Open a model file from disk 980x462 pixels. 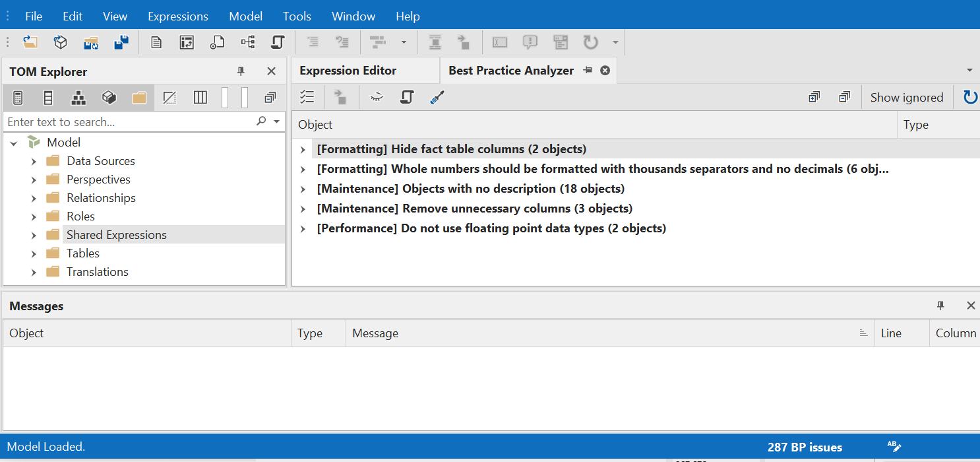[x=30, y=42]
